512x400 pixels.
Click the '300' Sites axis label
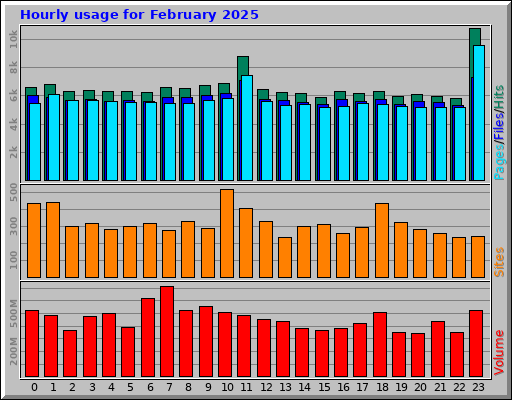(13, 226)
